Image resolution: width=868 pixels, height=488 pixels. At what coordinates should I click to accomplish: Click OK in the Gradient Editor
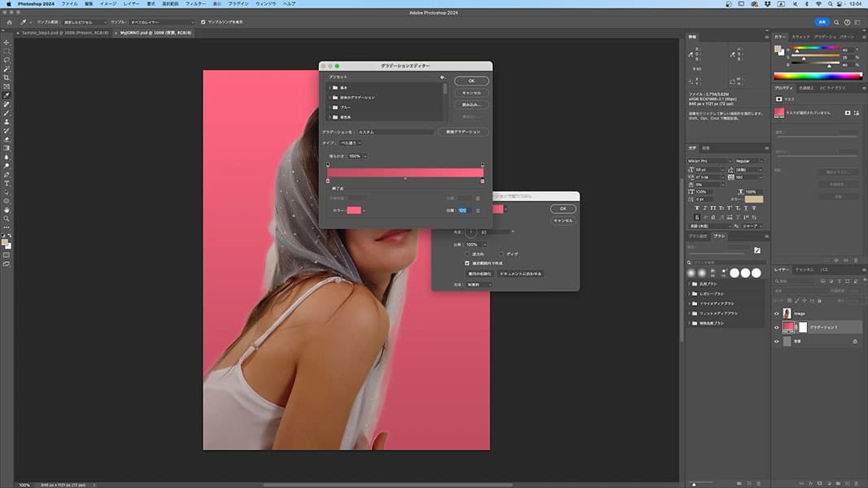[472, 81]
